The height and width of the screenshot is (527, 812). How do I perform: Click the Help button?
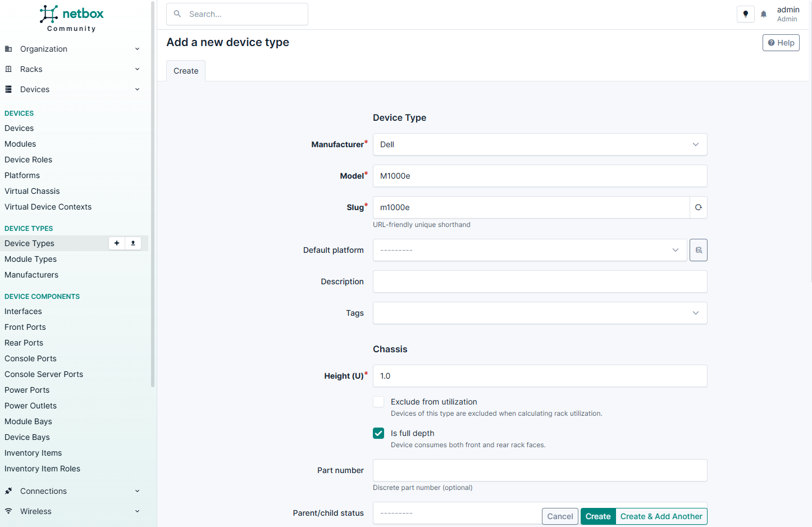pyautogui.click(x=781, y=43)
